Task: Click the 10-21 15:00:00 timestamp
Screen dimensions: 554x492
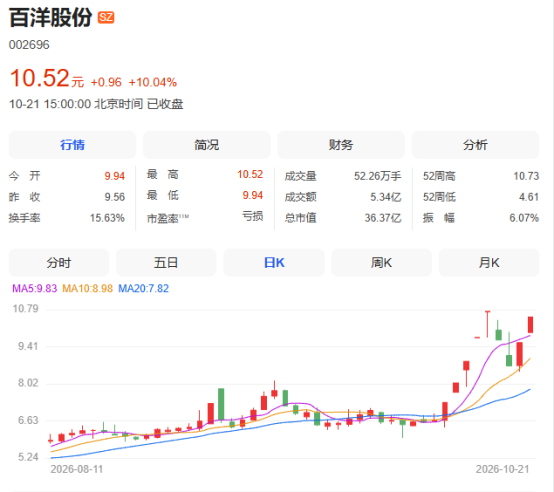Action: [50, 104]
